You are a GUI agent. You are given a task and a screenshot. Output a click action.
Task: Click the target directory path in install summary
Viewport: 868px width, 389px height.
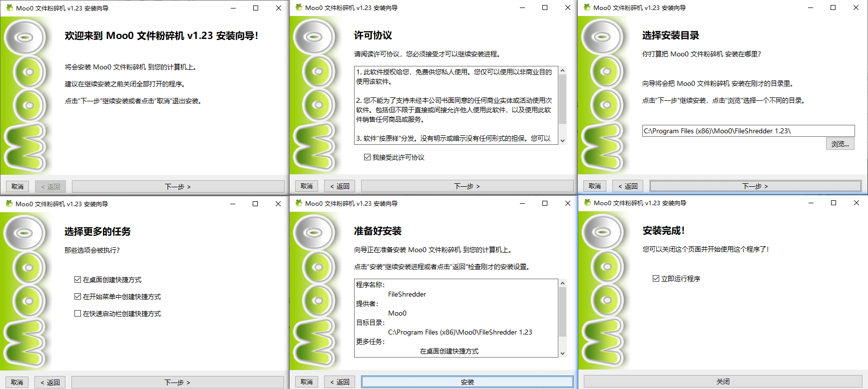coord(460,332)
